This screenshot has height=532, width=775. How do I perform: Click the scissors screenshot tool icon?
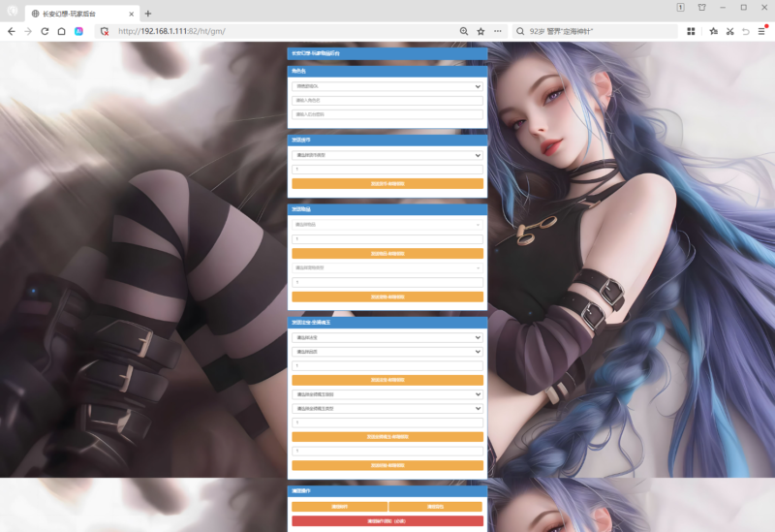pyautogui.click(x=730, y=31)
